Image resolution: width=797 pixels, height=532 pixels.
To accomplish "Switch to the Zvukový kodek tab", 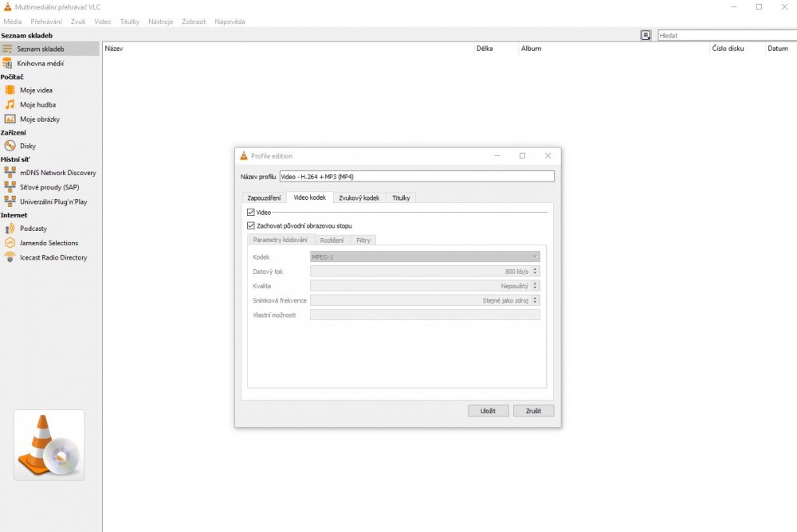I will [x=359, y=198].
